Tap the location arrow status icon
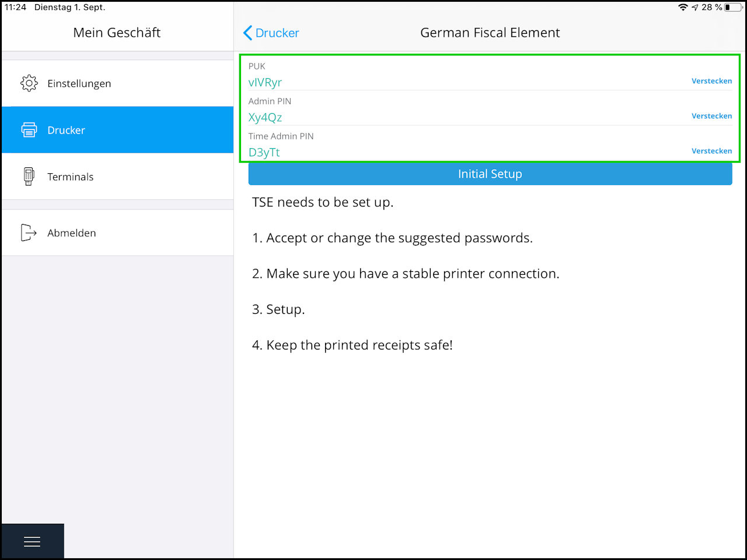The width and height of the screenshot is (747, 560). pos(695,8)
